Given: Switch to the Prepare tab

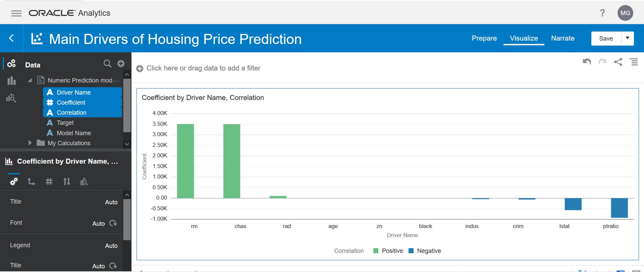Looking at the screenshot, I should [x=484, y=38].
